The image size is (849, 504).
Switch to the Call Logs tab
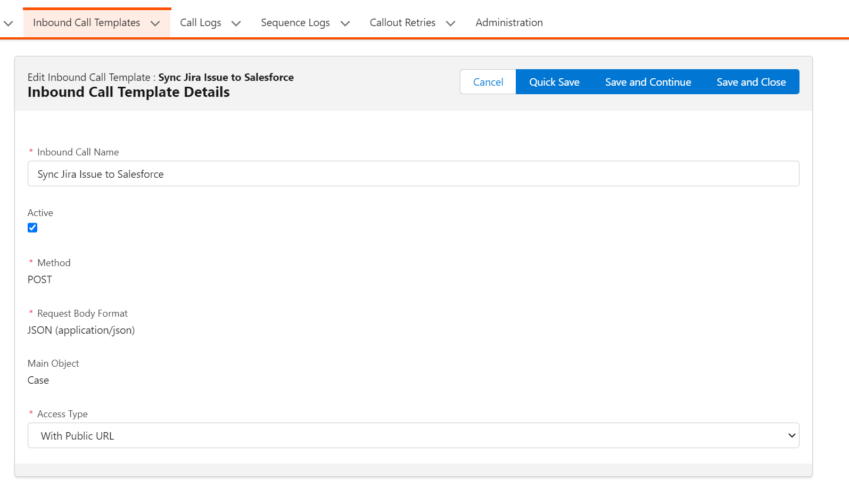tap(200, 22)
